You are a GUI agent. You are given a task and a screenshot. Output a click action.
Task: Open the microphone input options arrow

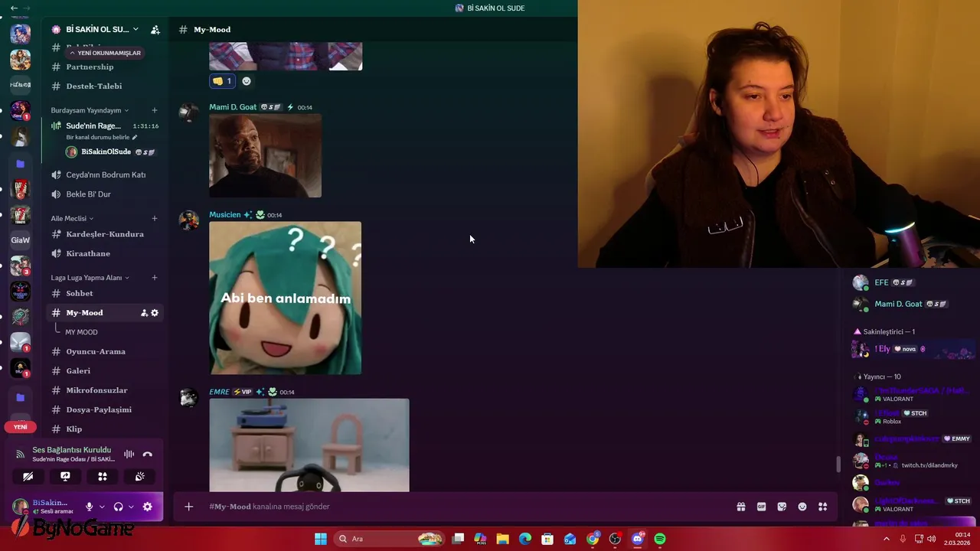pos(102,507)
